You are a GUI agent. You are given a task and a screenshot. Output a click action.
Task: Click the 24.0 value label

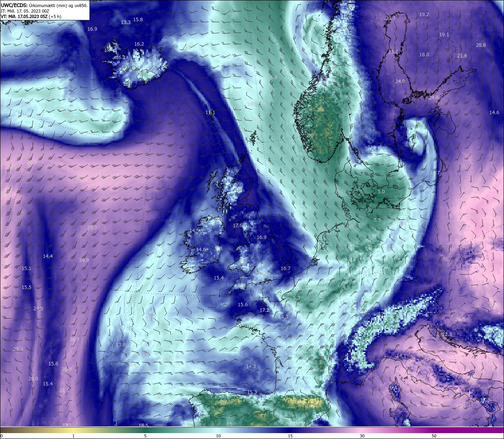point(400,82)
